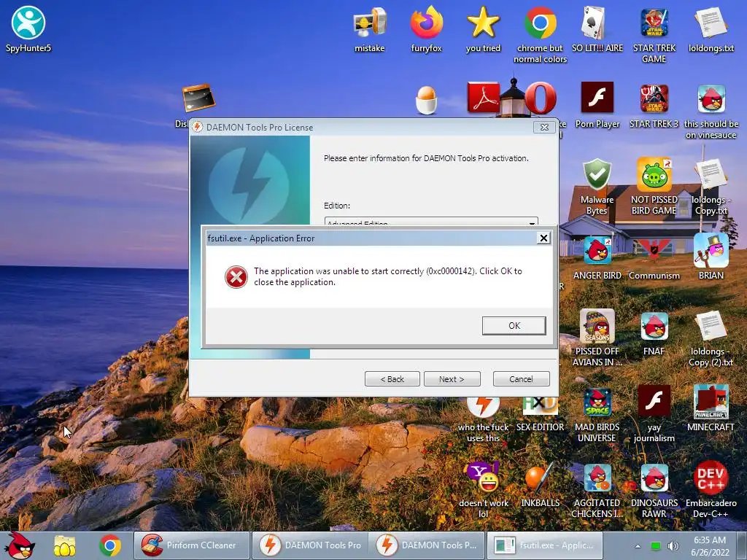Image resolution: width=747 pixels, height=560 pixels.
Task: Close the DAEMON Tools Pro License window
Action: click(x=544, y=127)
